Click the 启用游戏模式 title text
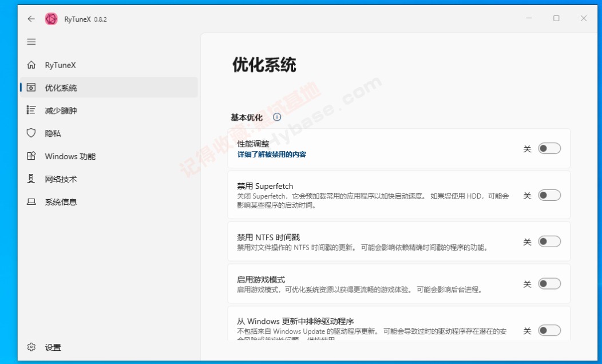Image resolution: width=602 pixels, height=364 pixels. 261,279
